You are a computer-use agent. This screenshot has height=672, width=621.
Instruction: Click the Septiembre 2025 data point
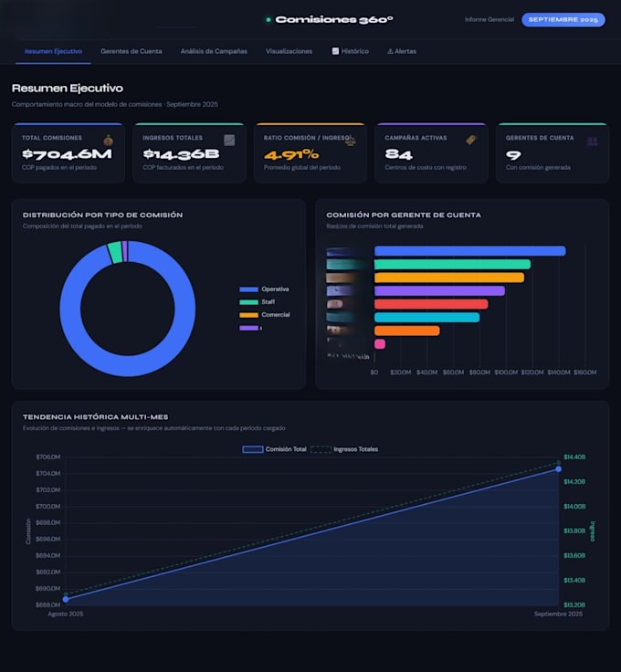[558, 469]
